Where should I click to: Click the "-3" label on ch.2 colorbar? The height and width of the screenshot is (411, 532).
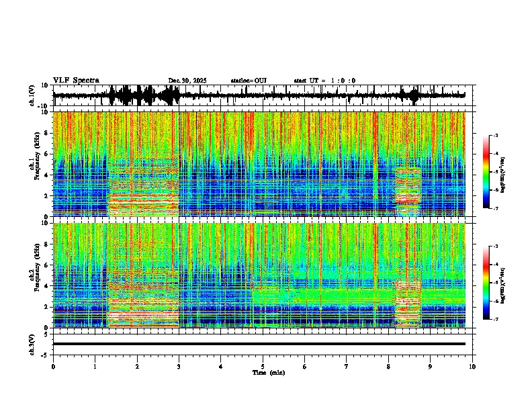(496, 246)
